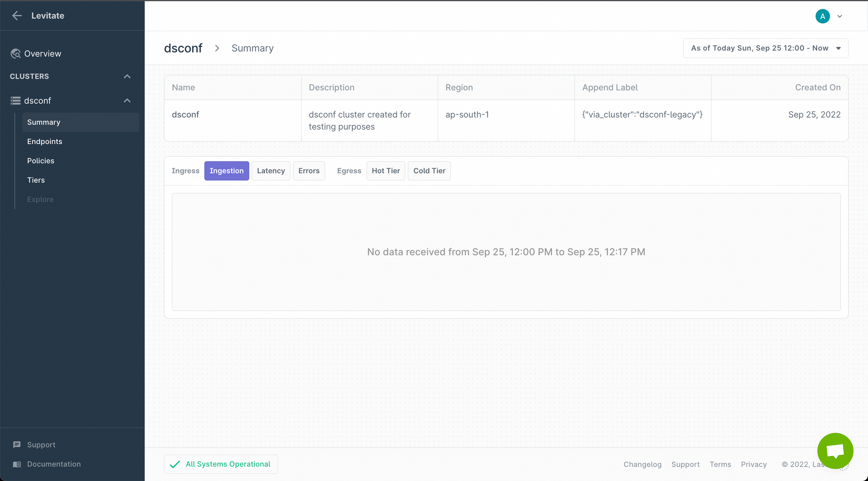Click the Support chat icon in sidebar
Screen dimensions: 868x481
[17, 445]
